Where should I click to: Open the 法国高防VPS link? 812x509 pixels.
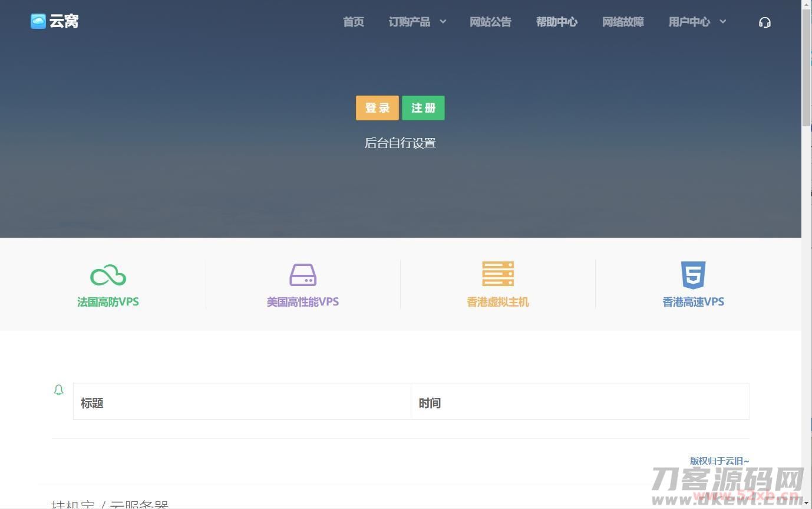108,302
